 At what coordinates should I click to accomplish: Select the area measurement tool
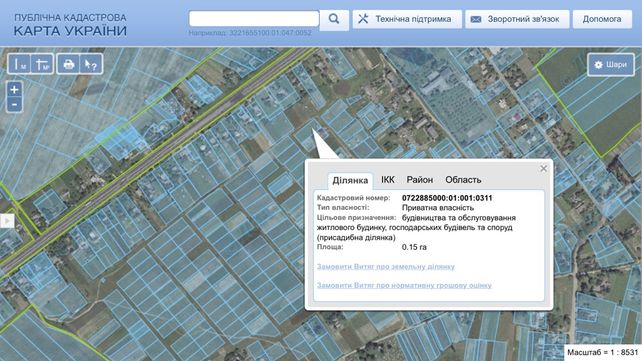(x=42, y=64)
